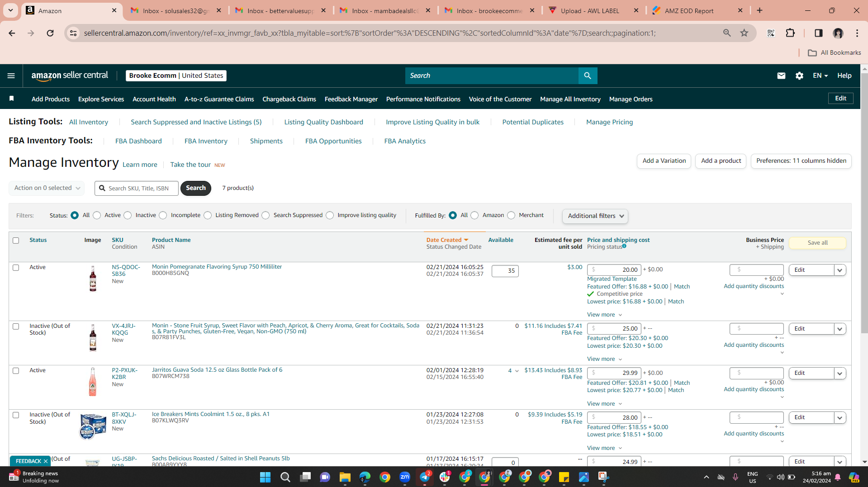This screenshot has height=487, width=868.
Task: Select the Search Suppressed status radio
Action: (x=266, y=216)
